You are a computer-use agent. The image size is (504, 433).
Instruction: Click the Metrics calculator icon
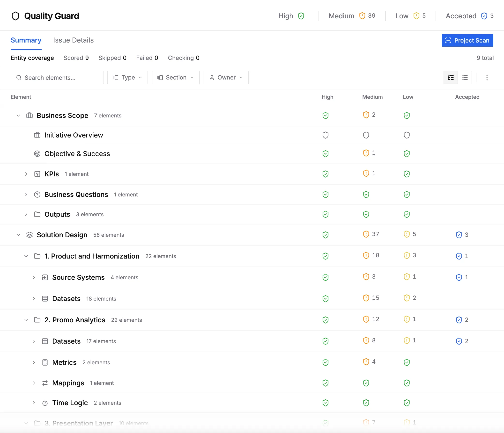point(45,362)
